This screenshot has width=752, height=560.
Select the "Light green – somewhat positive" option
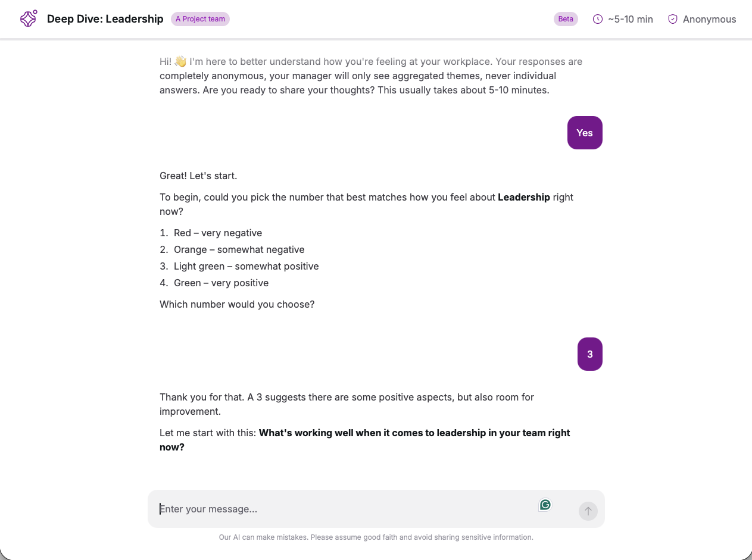coord(246,266)
